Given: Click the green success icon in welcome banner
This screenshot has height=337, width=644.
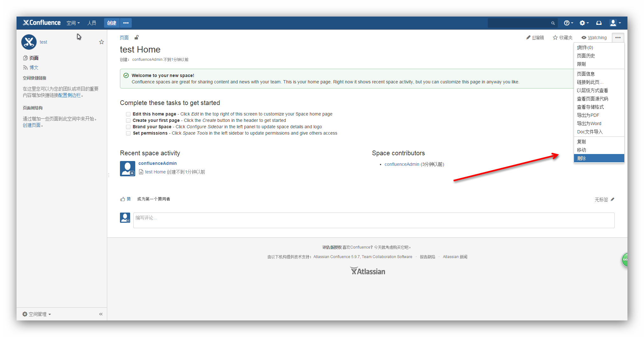Looking at the screenshot, I should pyautogui.click(x=126, y=75).
